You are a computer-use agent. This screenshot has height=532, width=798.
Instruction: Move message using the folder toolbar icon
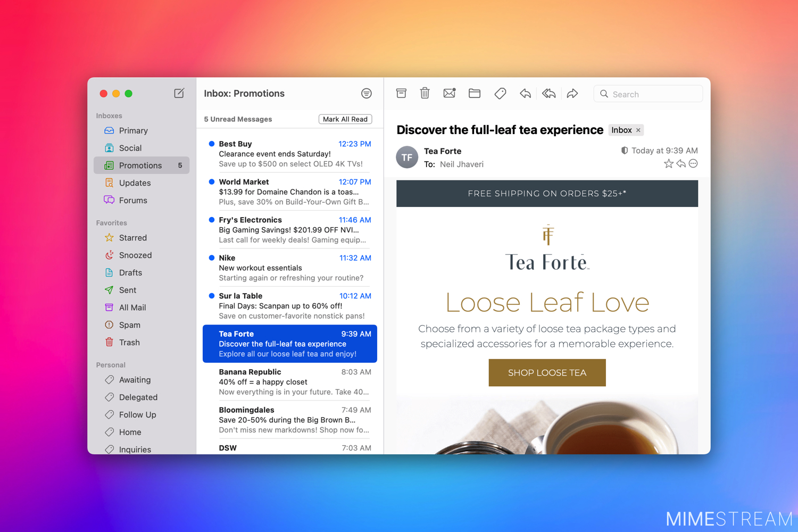pyautogui.click(x=475, y=94)
